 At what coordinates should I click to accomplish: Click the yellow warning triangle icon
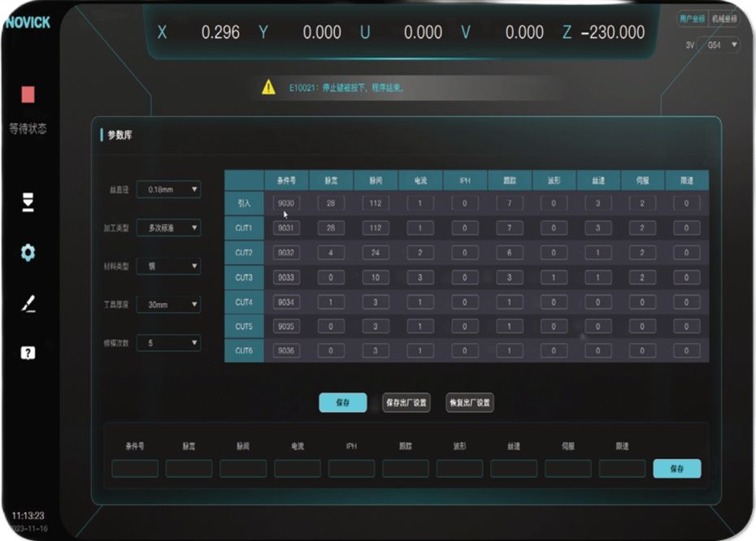click(268, 88)
